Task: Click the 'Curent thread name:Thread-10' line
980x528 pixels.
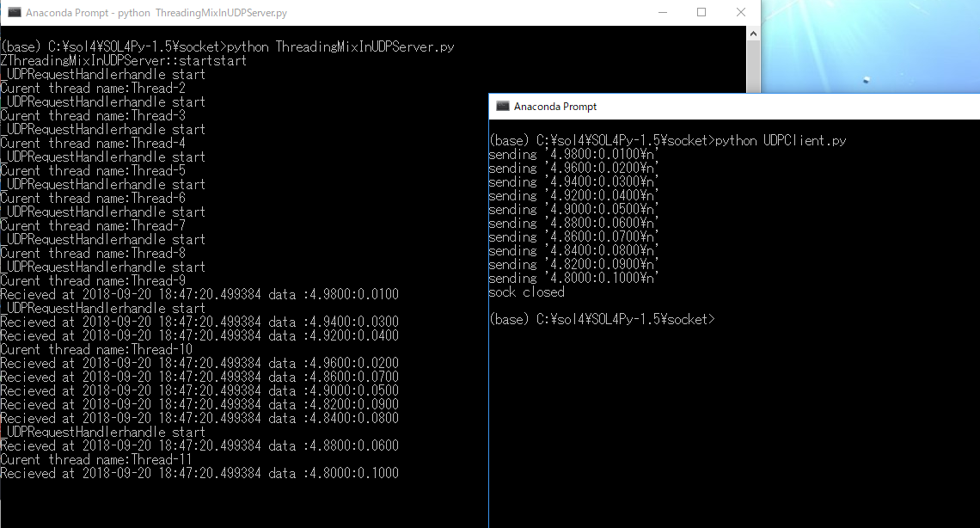Action: click(x=97, y=349)
